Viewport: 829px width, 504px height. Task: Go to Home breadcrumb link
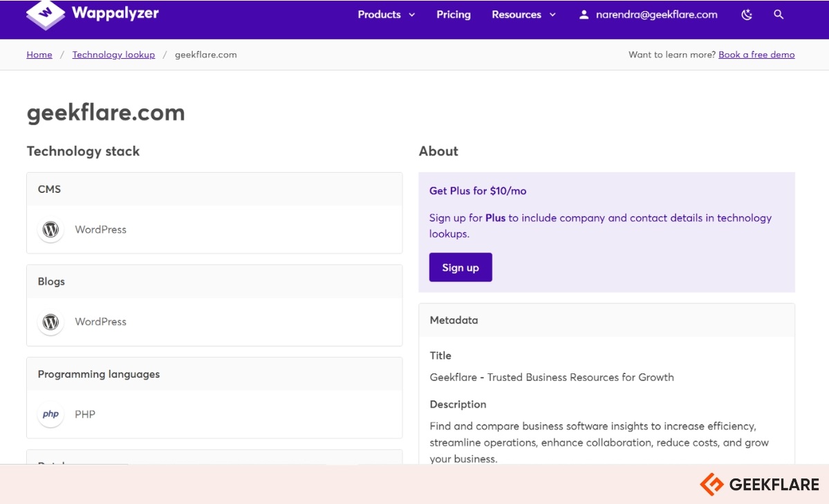pos(39,55)
